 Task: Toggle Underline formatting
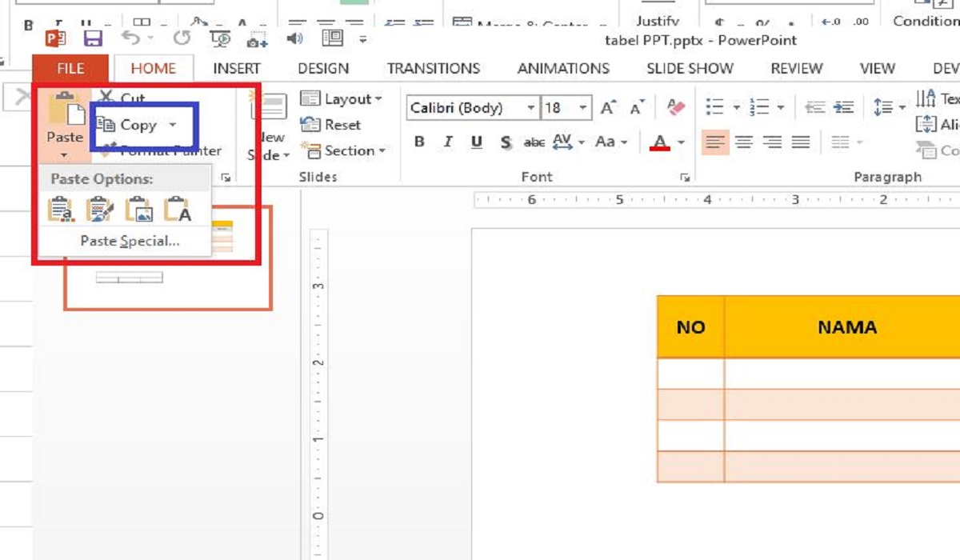(477, 142)
